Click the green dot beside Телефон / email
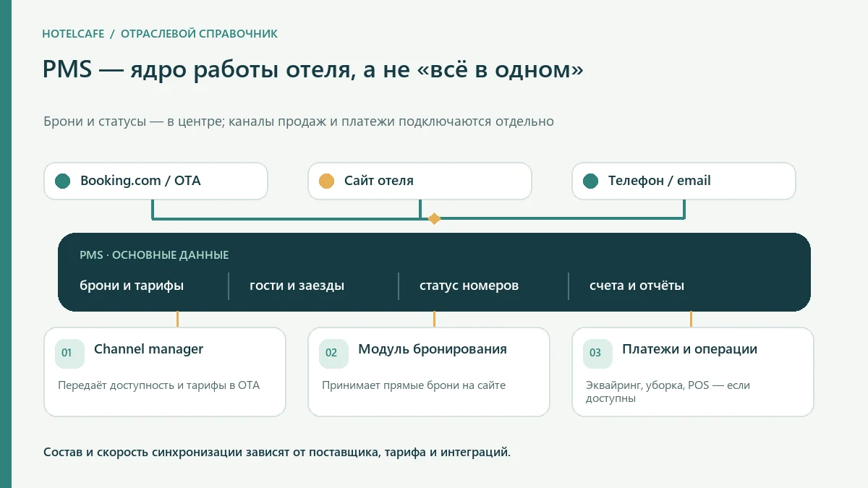This screenshot has width=868, height=488. (591, 181)
